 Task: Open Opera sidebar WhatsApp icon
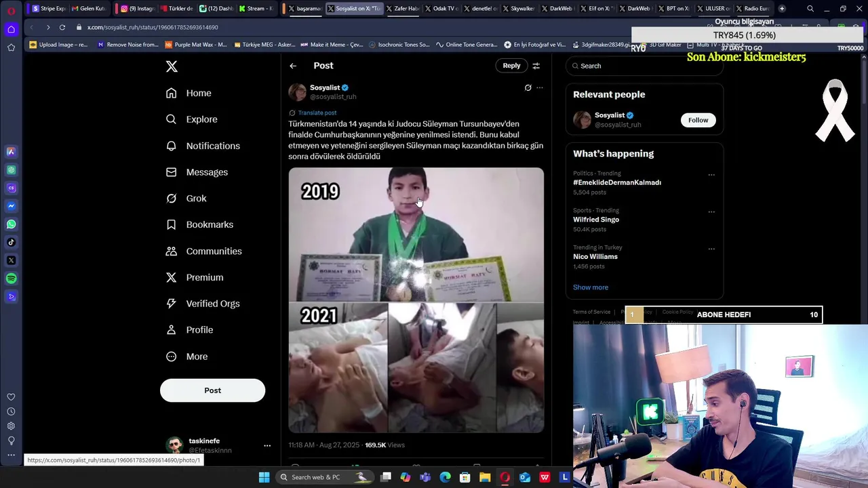point(11,224)
